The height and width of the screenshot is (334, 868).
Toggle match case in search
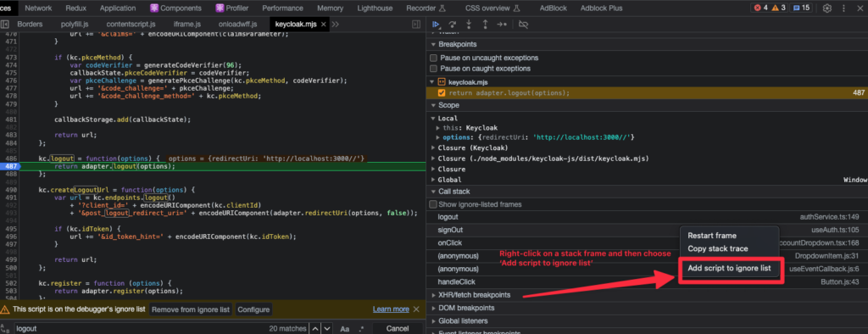pos(345,328)
